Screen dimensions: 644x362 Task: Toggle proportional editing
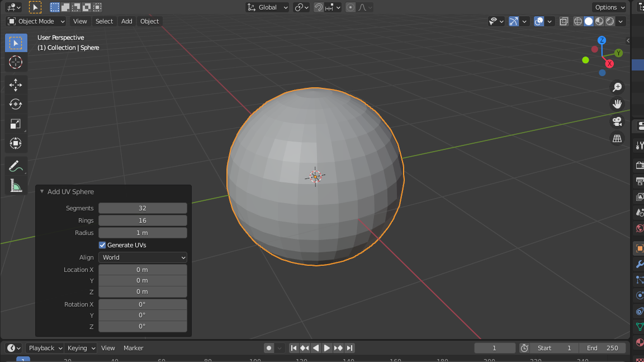tap(351, 7)
